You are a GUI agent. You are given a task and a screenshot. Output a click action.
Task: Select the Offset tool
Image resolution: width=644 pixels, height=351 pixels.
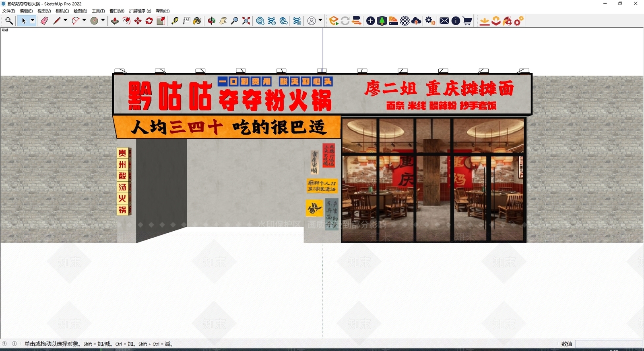(126, 21)
